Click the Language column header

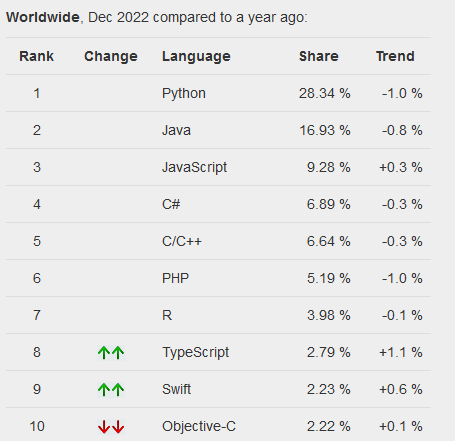click(x=196, y=56)
